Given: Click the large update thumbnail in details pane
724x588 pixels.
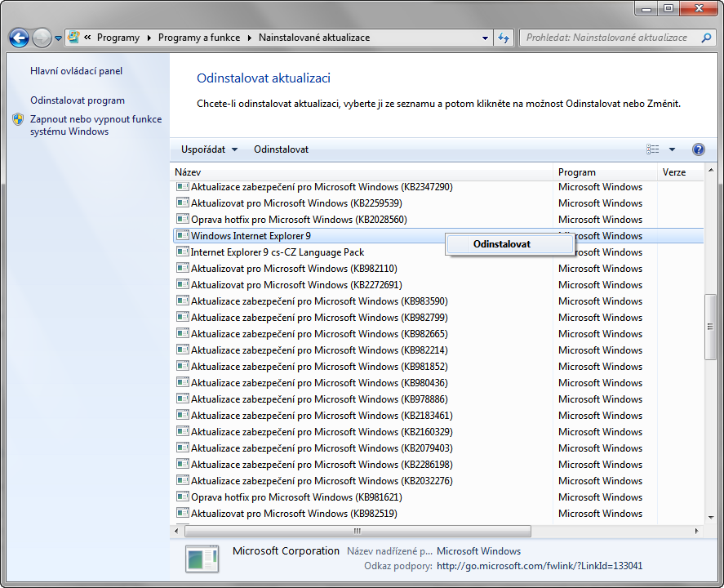Looking at the screenshot, I should tap(202, 559).
